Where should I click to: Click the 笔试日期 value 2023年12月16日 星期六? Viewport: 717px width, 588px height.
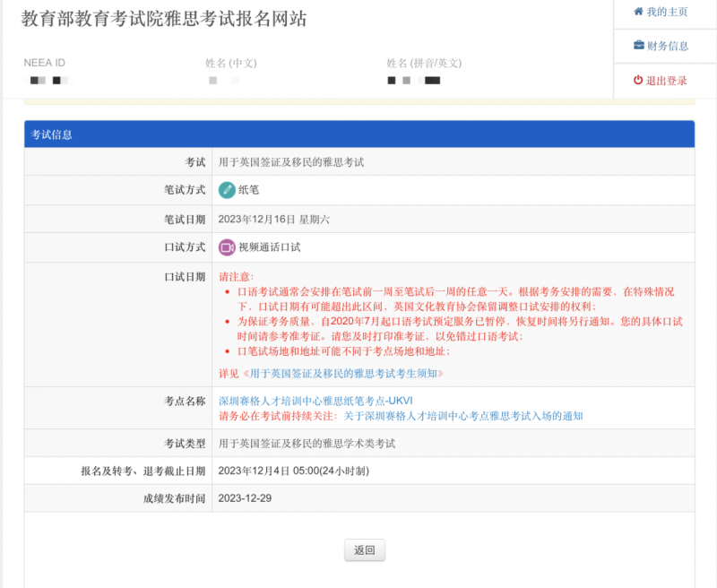point(274,220)
